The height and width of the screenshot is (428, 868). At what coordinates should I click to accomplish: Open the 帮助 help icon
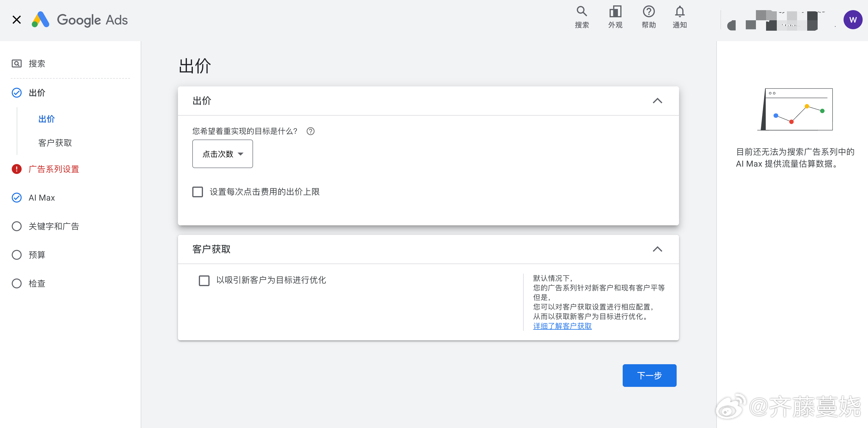coord(649,17)
